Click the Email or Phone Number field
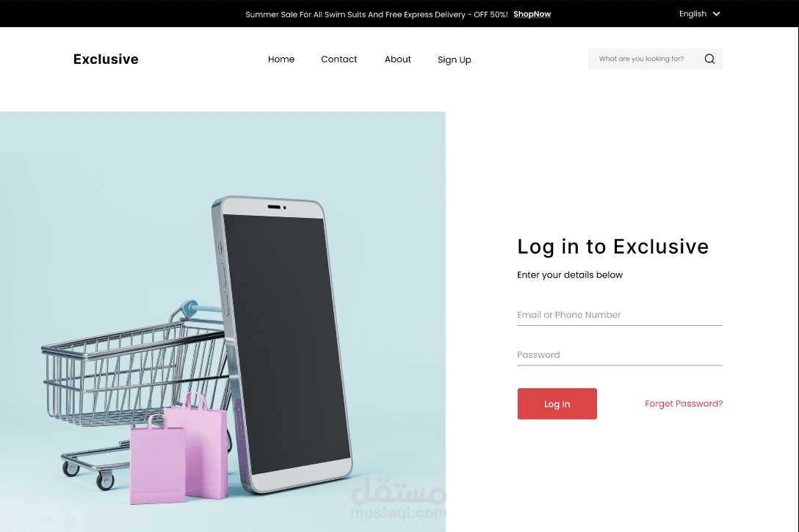799x532 pixels. tap(620, 315)
